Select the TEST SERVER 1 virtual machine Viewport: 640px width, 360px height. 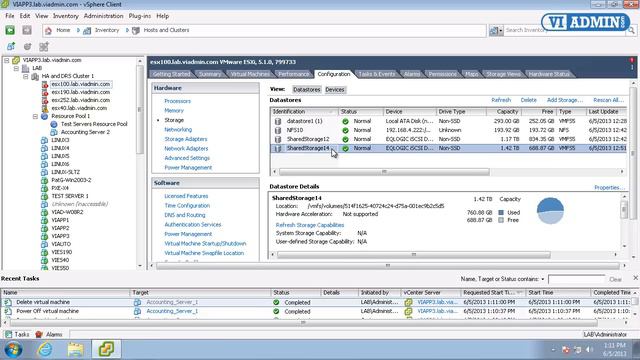coord(70,196)
